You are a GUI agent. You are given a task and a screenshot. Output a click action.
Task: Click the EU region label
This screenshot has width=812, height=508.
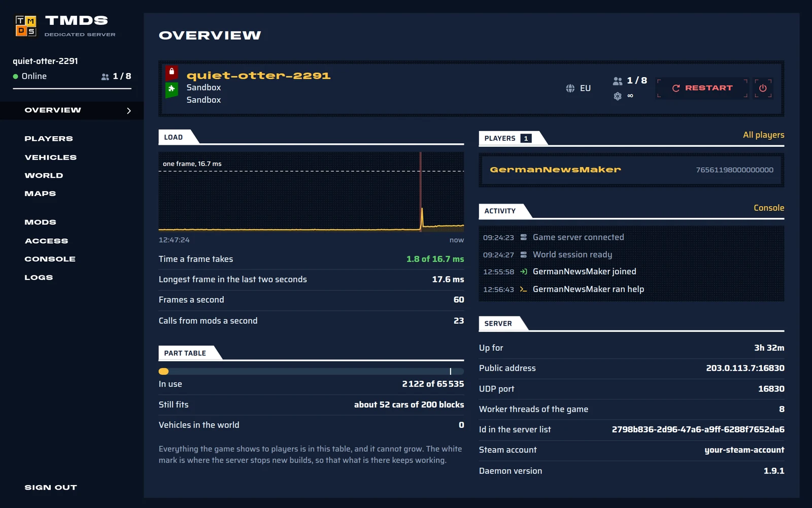pos(585,88)
